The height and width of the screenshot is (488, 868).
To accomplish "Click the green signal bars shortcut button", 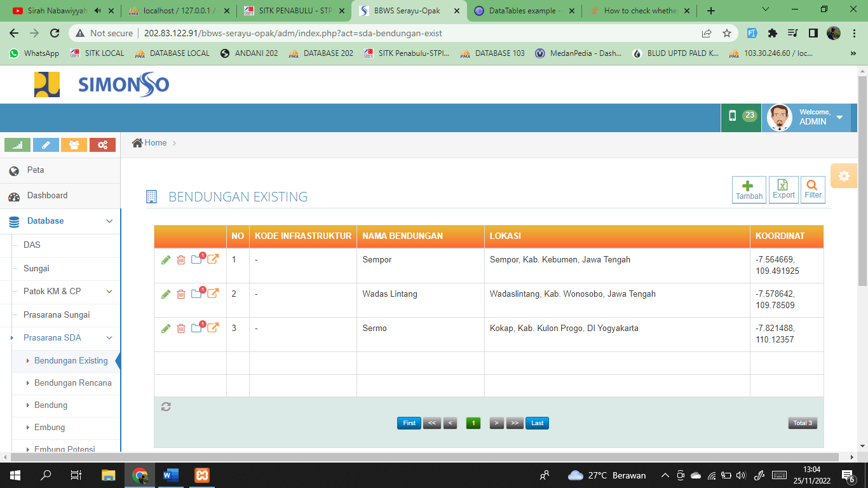I will pos(18,145).
